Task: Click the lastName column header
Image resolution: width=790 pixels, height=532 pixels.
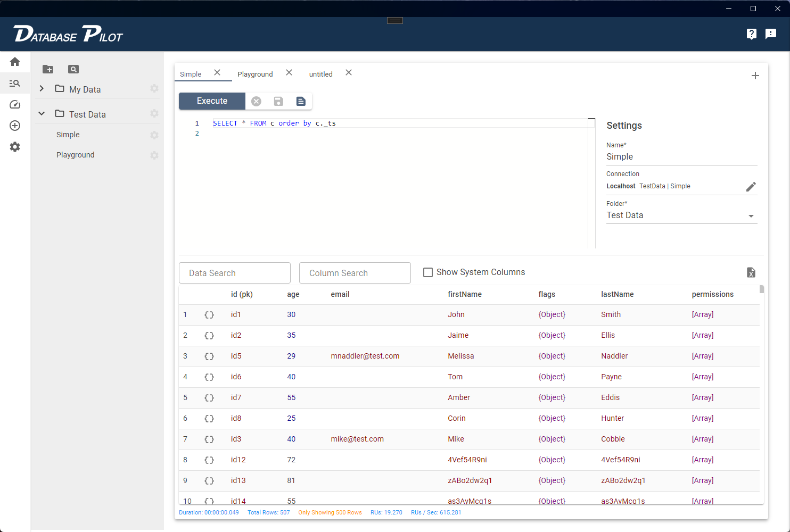Action: (x=618, y=294)
